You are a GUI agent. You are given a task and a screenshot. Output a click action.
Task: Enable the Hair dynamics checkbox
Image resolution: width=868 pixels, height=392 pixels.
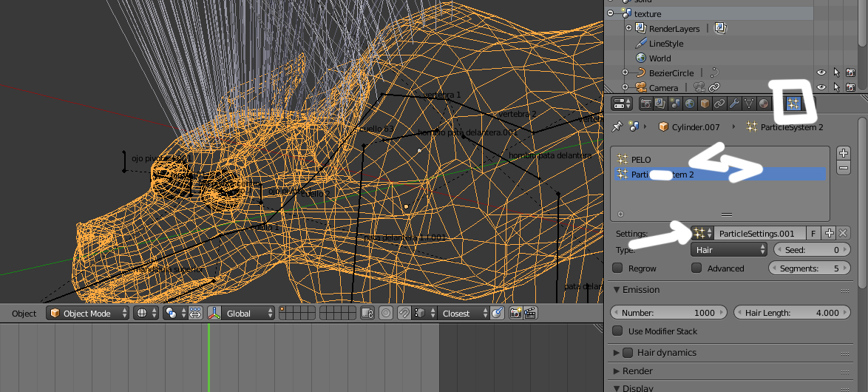pos(628,352)
